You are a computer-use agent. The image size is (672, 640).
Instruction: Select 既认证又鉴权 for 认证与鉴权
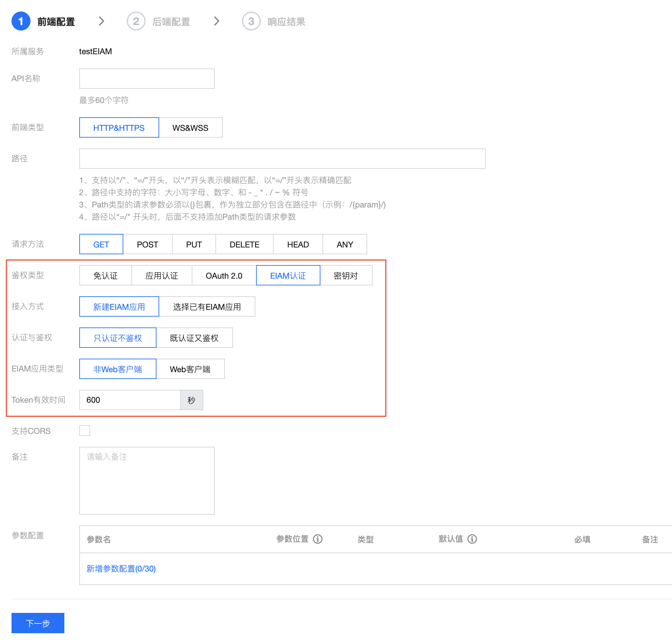pos(194,338)
